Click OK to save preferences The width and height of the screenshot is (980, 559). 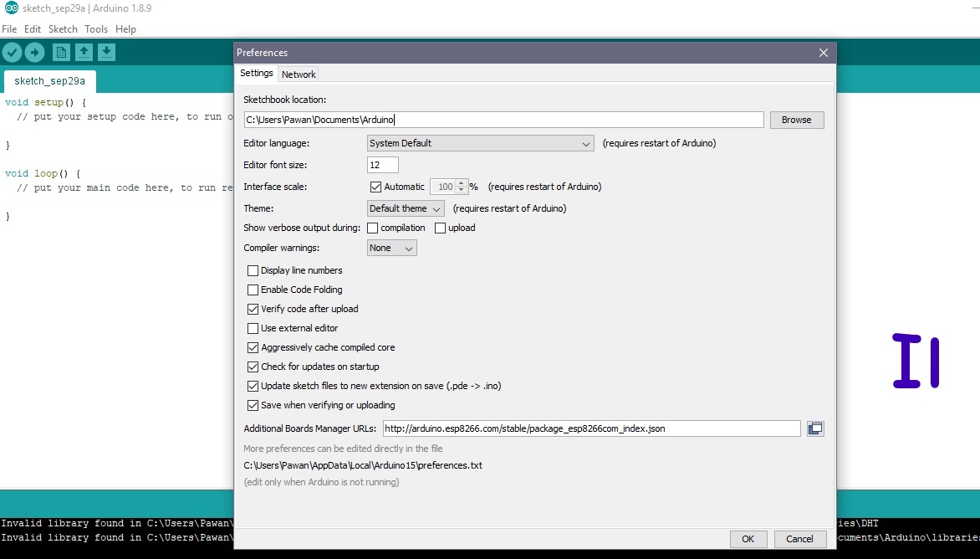[x=748, y=539]
